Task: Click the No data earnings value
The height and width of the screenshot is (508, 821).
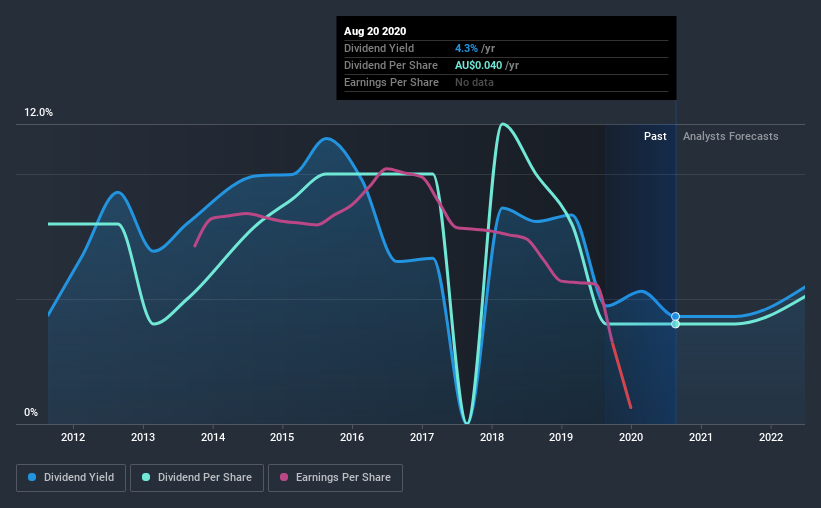Action: tap(474, 82)
